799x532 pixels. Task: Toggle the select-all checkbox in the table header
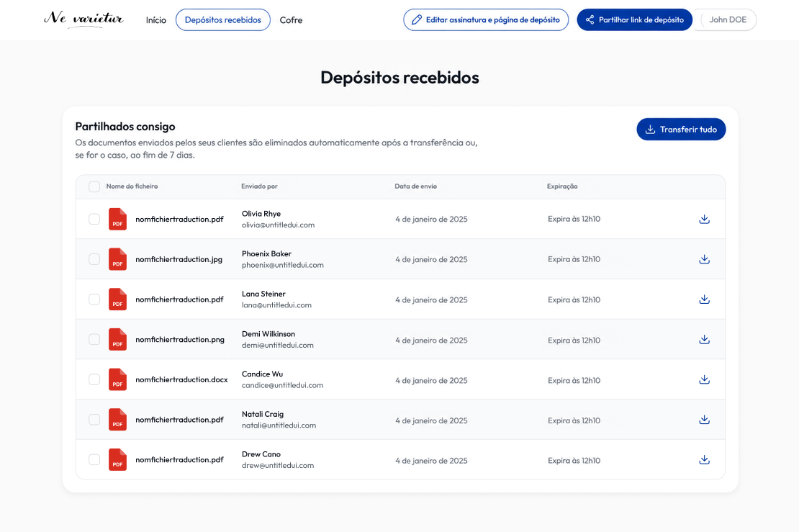click(x=94, y=186)
